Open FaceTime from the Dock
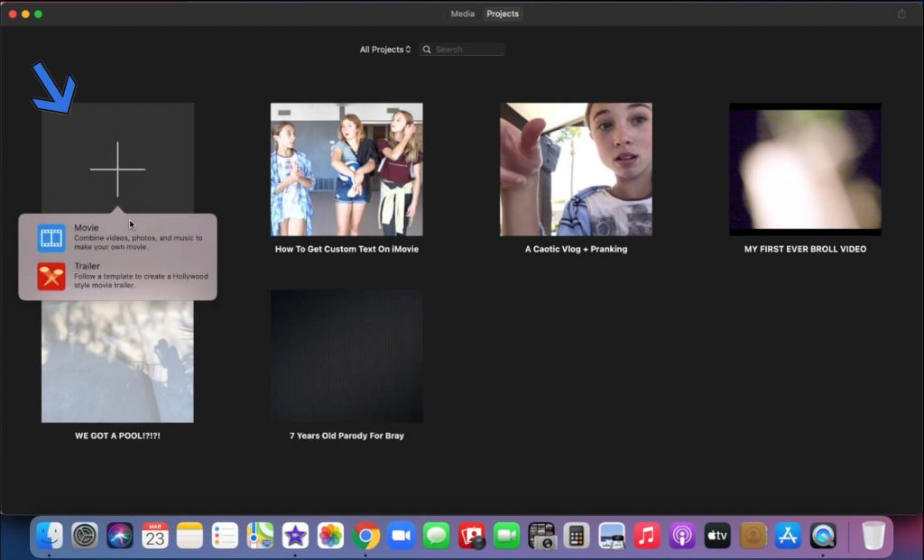 click(x=507, y=536)
